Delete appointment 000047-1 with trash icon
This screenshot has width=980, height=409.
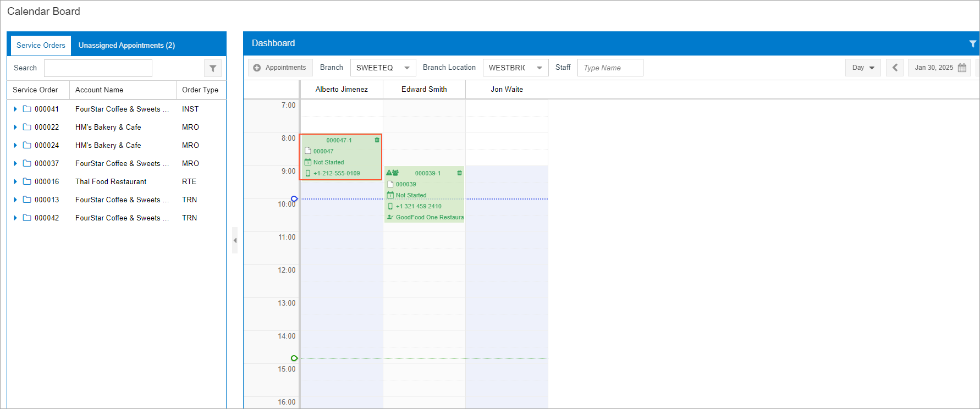click(377, 140)
